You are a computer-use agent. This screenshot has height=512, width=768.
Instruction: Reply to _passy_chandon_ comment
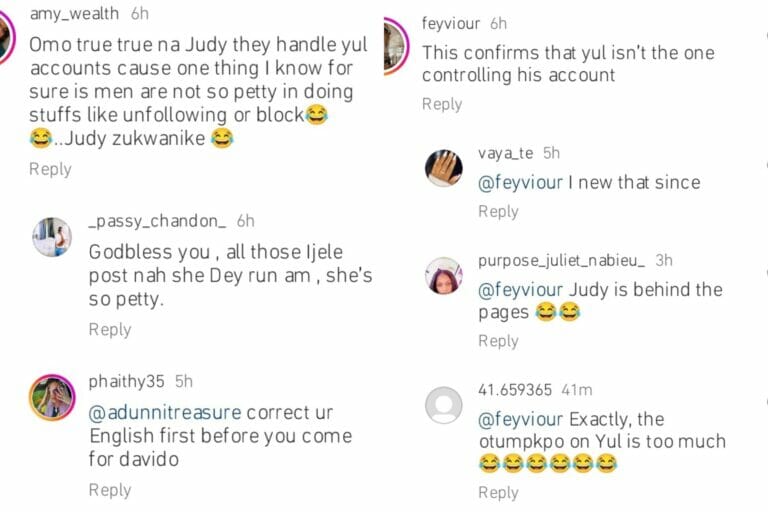point(110,330)
